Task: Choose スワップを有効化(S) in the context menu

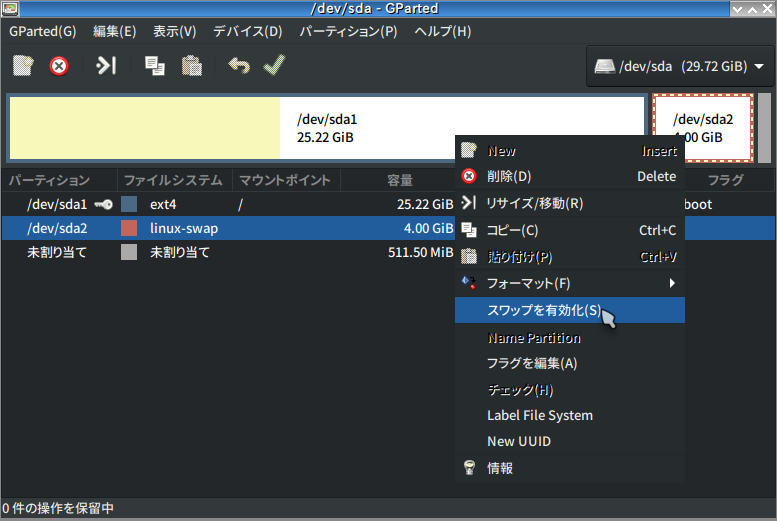Action: coord(570,310)
